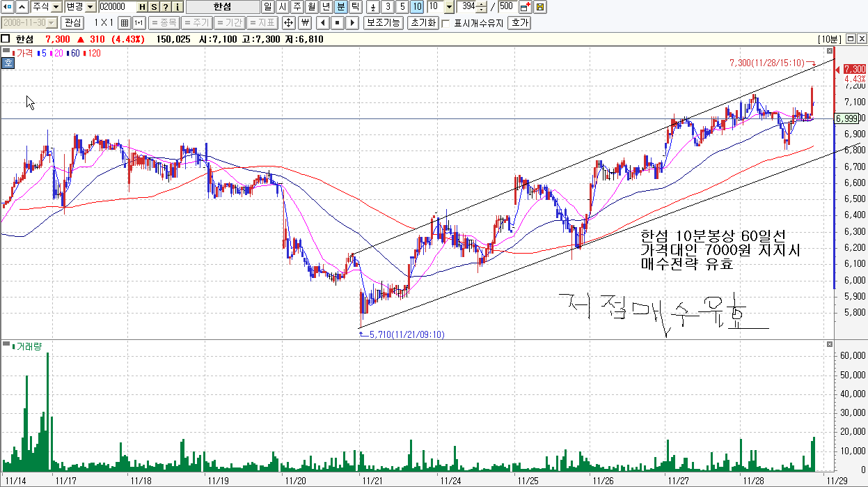Click the Won currency symbol icon
Screen dimensions: 868x487
pyautogui.click(x=303, y=22)
